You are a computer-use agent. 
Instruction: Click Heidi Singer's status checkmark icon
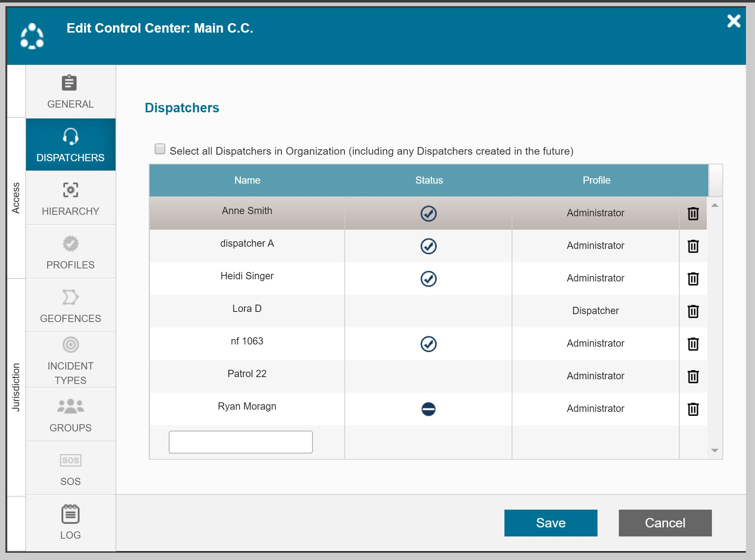pos(428,279)
